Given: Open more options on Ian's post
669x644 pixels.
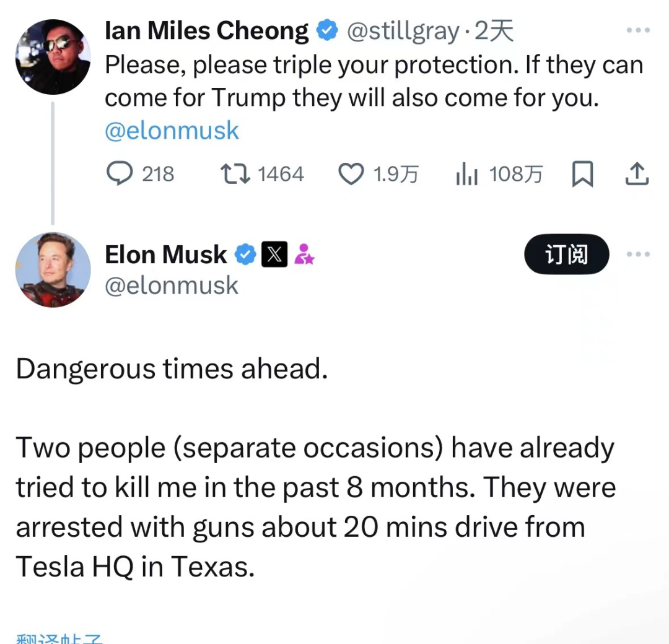Looking at the screenshot, I should tap(638, 30).
